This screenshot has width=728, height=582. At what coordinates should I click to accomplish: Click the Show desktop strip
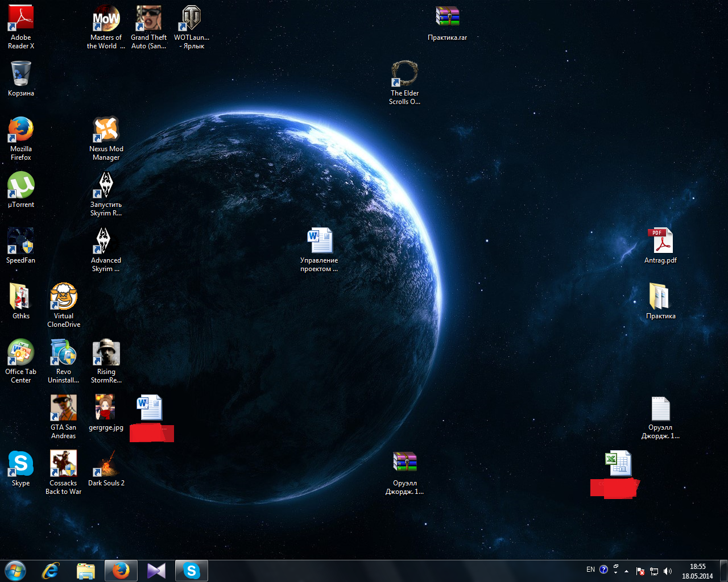click(x=724, y=571)
